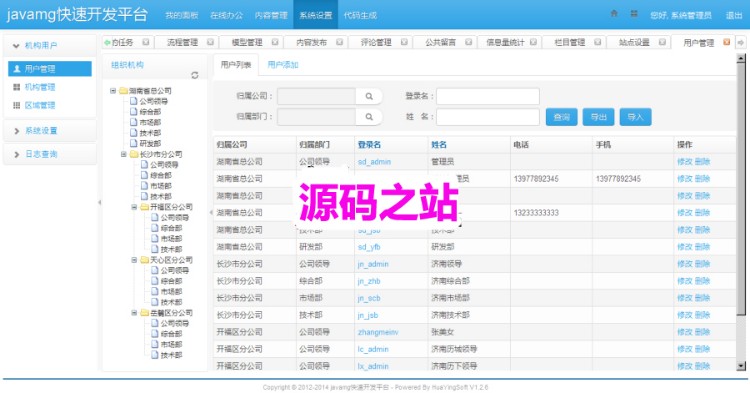This screenshot has height=393, width=750.
Task: Expand the 系统设置 sidebar section
Action: click(x=50, y=131)
